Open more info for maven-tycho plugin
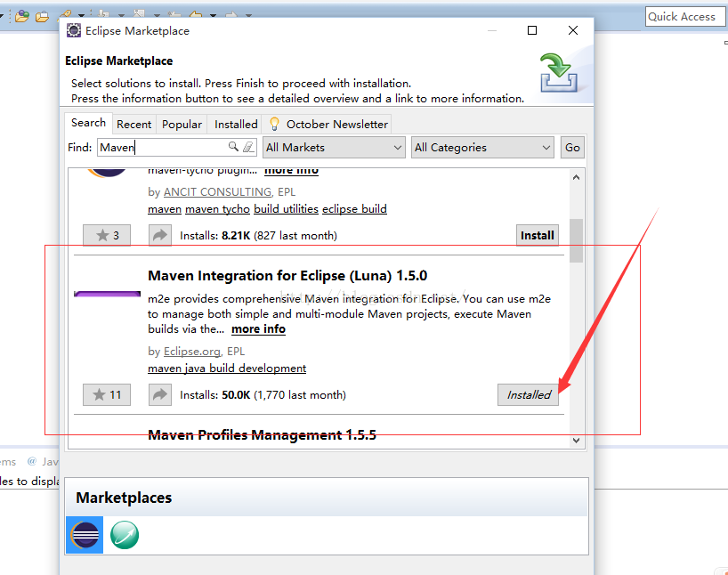The width and height of the screenshot is (728, 575). [291, 172]
